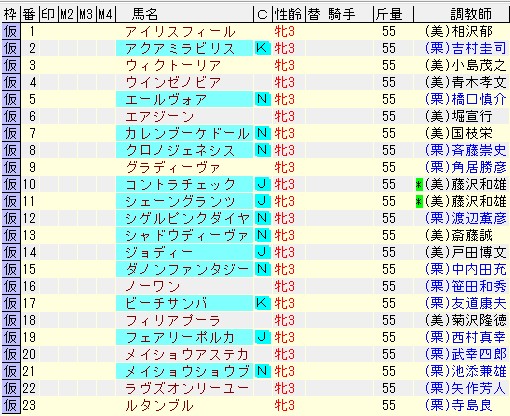Select horse ラヴズオンリーユー in row 22
This screenshot has height=416, width=510.
point(187,388)
